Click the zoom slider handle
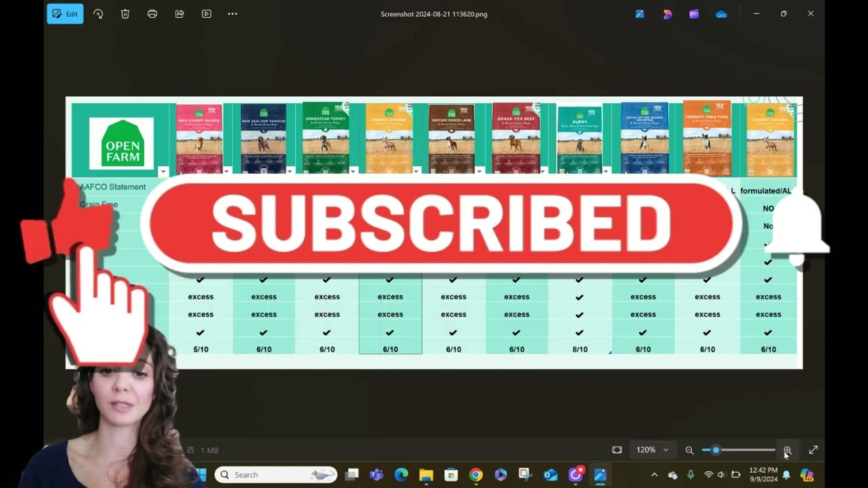 (x=716, y=450)
